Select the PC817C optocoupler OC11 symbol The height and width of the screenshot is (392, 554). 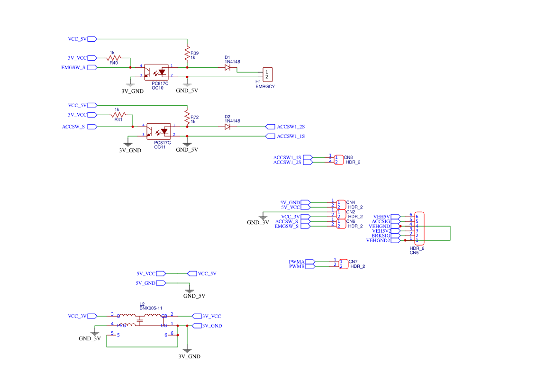(159, 131)
